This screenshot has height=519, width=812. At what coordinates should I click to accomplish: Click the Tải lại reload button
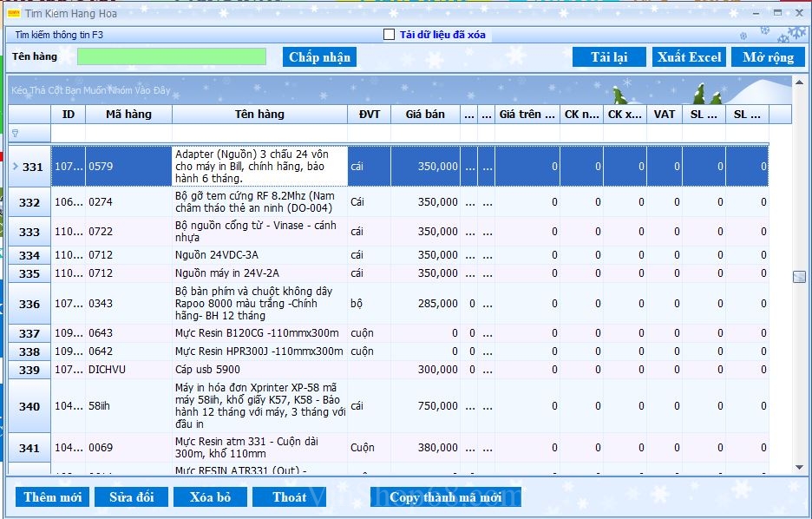click(608, 57)
